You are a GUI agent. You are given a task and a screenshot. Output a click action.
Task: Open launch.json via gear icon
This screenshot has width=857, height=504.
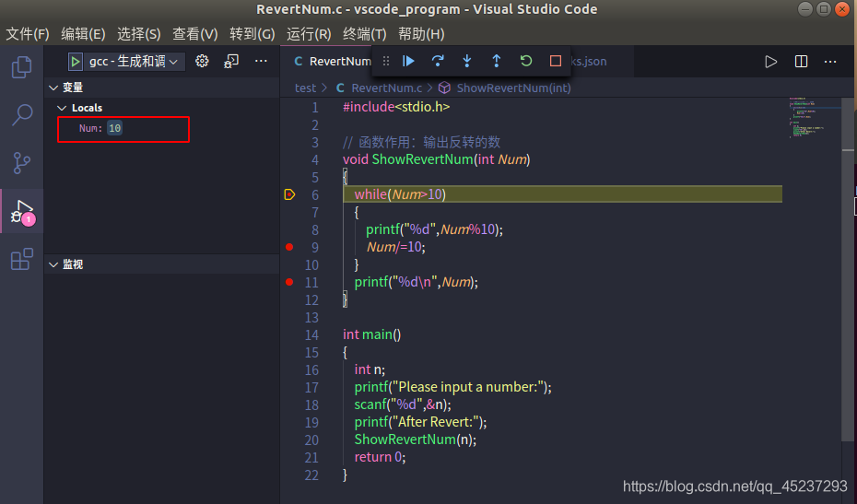(x=202, y=61)
